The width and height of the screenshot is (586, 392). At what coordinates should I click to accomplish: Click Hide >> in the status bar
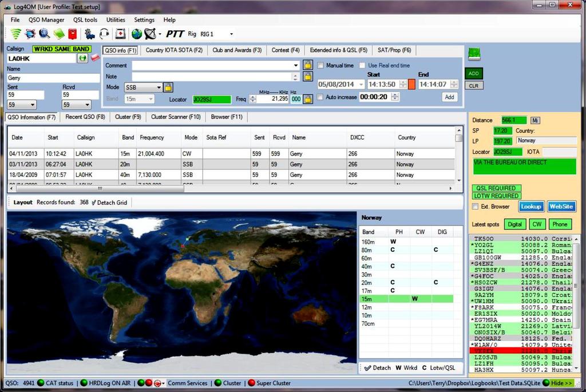561,383
